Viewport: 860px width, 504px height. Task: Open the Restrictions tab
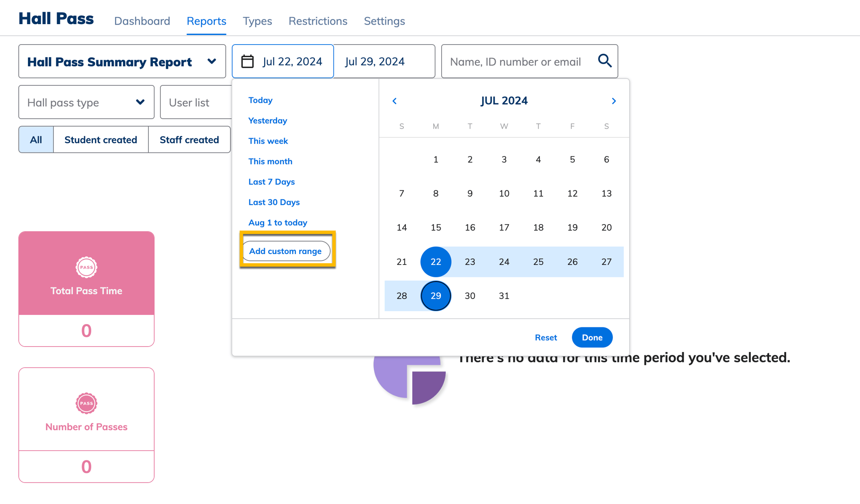318,21
